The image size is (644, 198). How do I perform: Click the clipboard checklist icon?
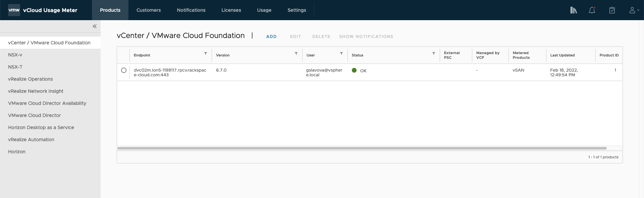point(612,10)
